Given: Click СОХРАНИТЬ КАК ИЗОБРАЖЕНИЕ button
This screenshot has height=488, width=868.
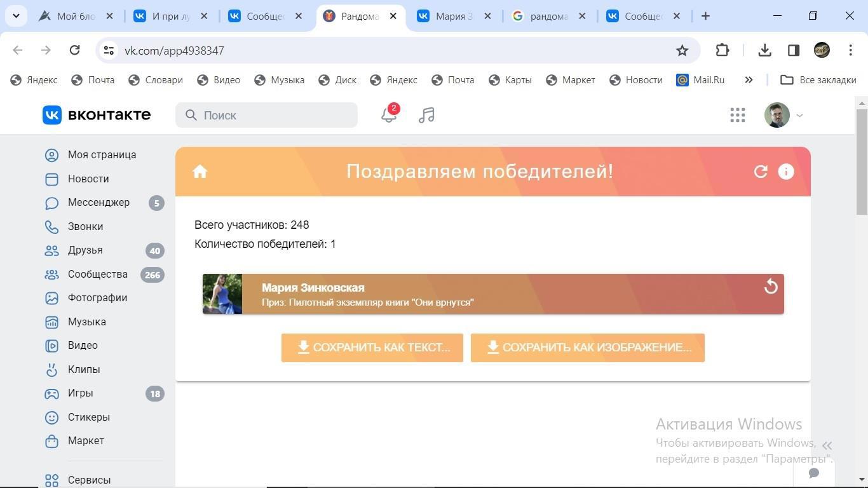Looking at the screenshot, I should point(588,348).
